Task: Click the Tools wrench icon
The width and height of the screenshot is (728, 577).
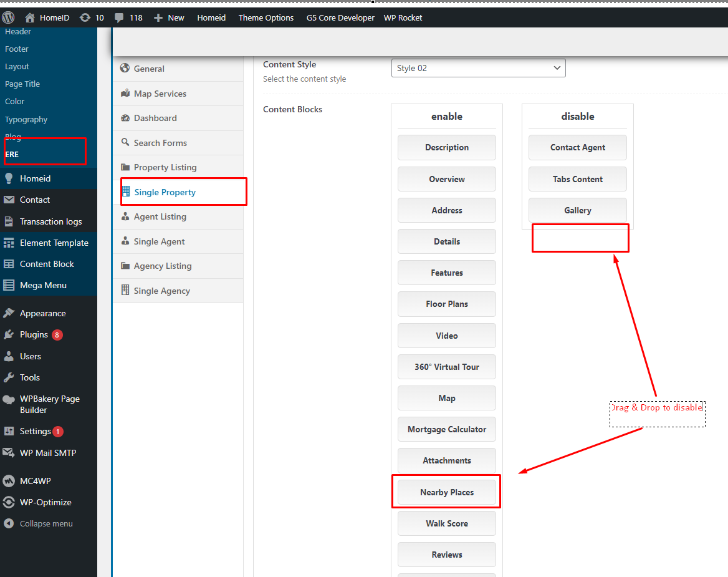Action: pyautogui.click(x=9, y=377)
